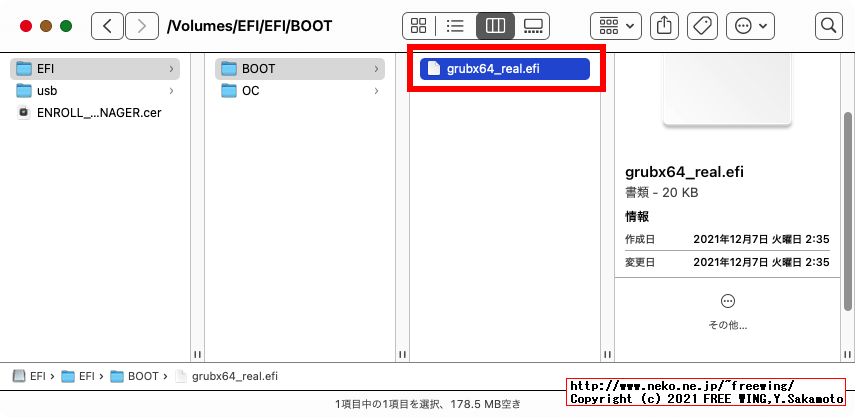Click the BOOT folder row's chevron

pyautogui.click(x=376, y=69)
